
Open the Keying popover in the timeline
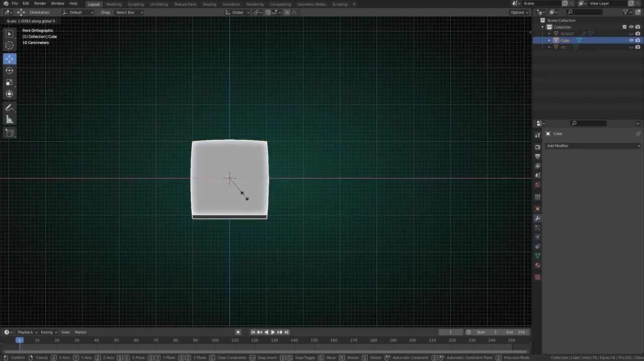pyautogui.click(x=48, y=332)
